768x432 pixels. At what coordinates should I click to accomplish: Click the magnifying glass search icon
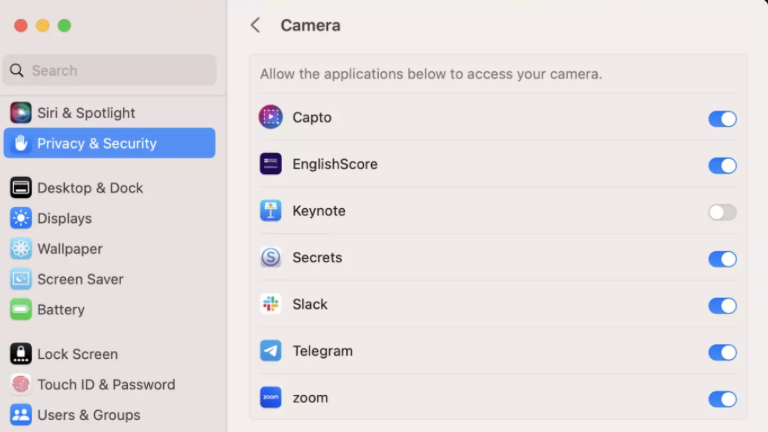pyautogui.click(x=17, y=71)
